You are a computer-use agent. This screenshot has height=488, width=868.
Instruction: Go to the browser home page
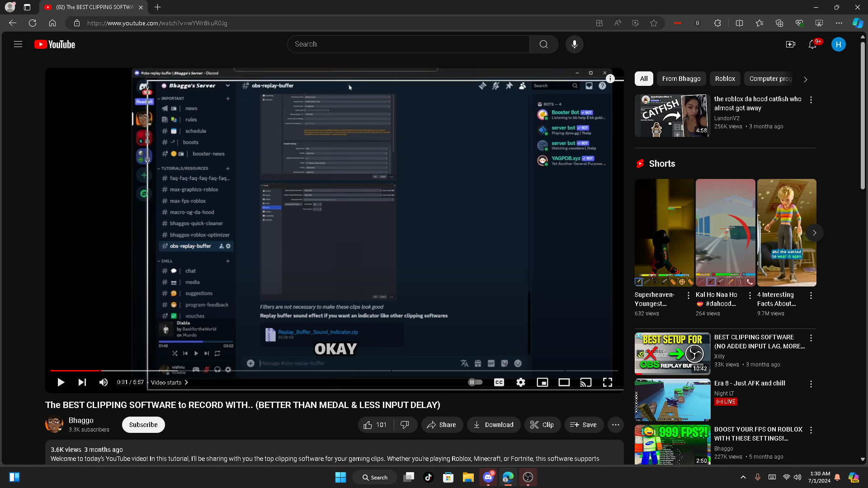point(52,23)
